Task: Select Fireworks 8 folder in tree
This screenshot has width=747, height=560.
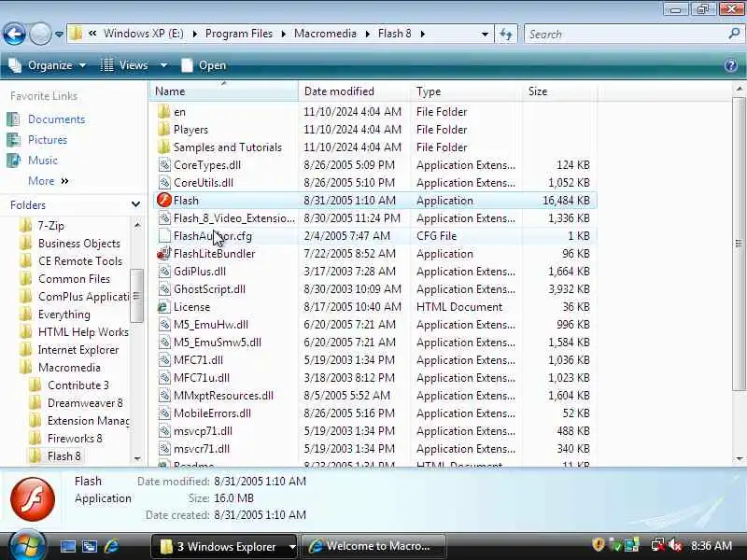Action: (75, 438)
